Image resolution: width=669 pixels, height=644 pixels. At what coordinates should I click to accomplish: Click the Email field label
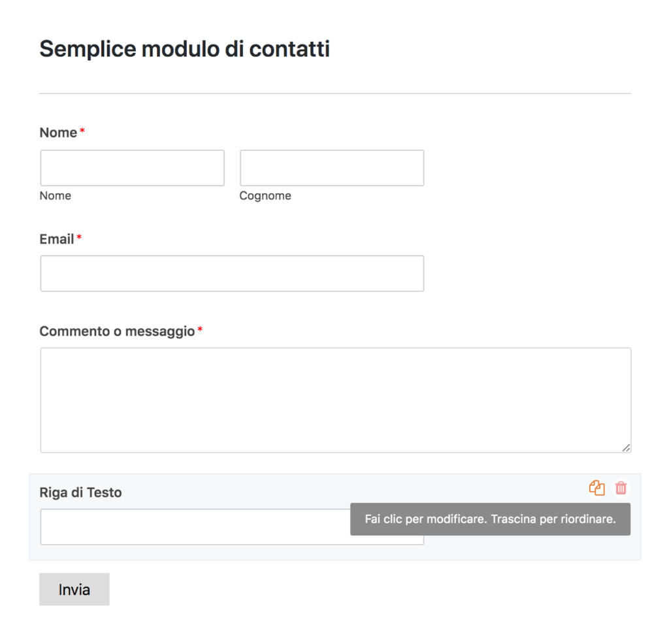pyautogui.click(x=56, y=239)
